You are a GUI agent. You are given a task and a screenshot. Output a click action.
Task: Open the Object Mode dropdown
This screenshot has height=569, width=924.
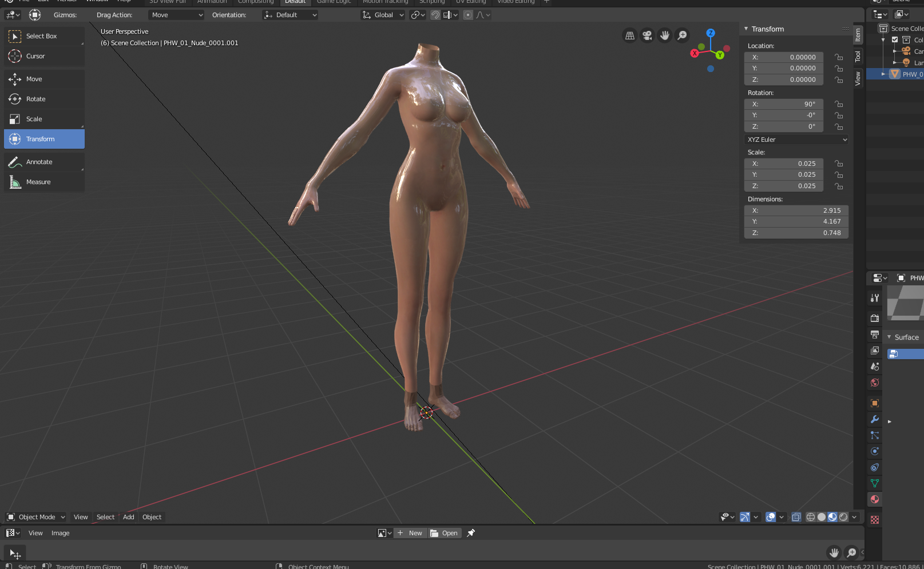point(36,517)
